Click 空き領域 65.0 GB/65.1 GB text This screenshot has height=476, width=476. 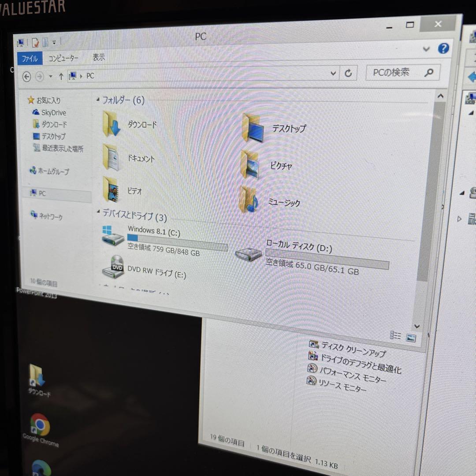point(312,267)
